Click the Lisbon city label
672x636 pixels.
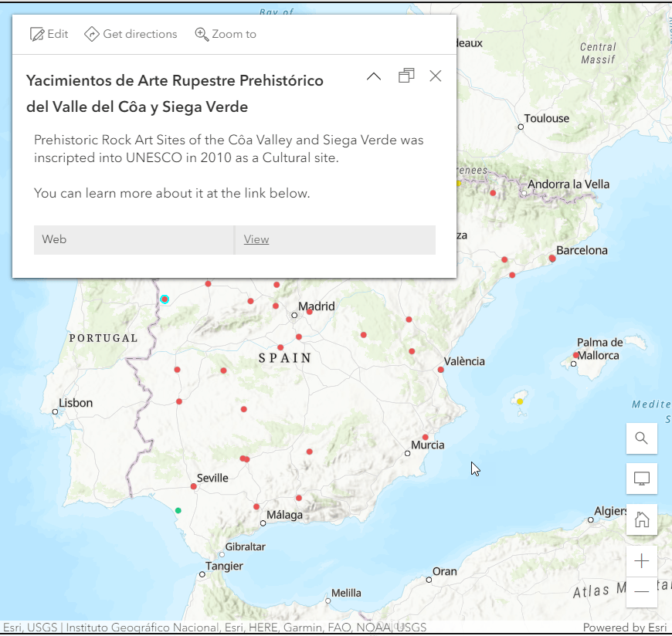(x=76, y=403)
